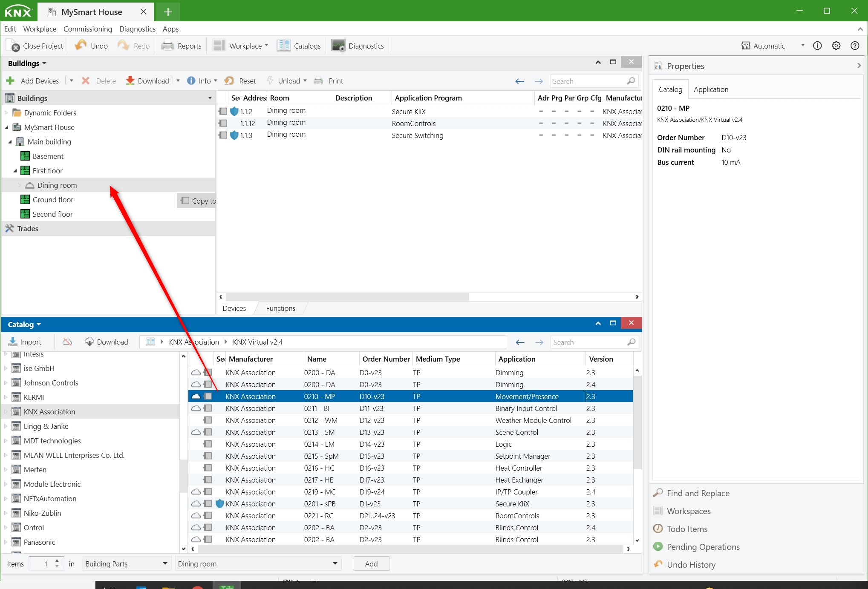The width and height of the screenshot is (868, 589).
Task: Click the catalog list vertical scrollbar
Action: [x=637, y=422]
